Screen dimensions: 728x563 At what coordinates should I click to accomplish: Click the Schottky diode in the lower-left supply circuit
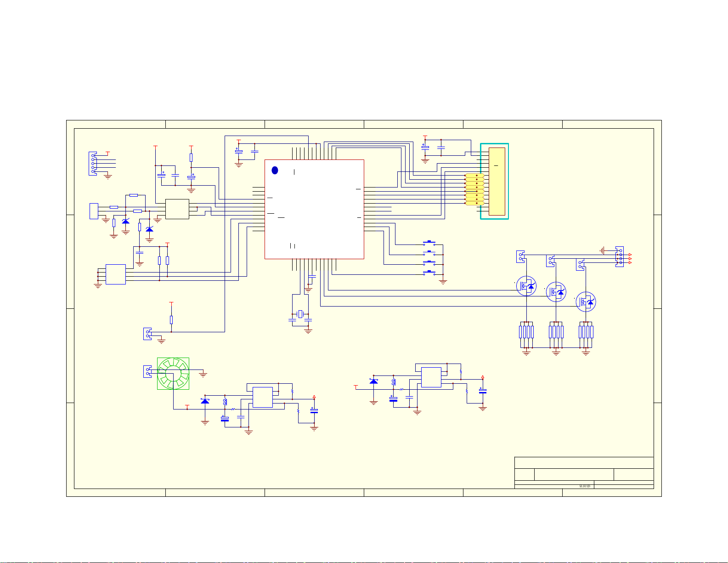[x=205, y=401]
